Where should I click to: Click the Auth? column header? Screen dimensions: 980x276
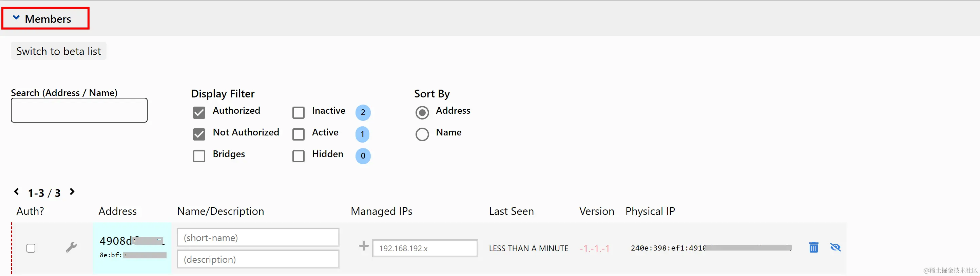coord(30,211)
